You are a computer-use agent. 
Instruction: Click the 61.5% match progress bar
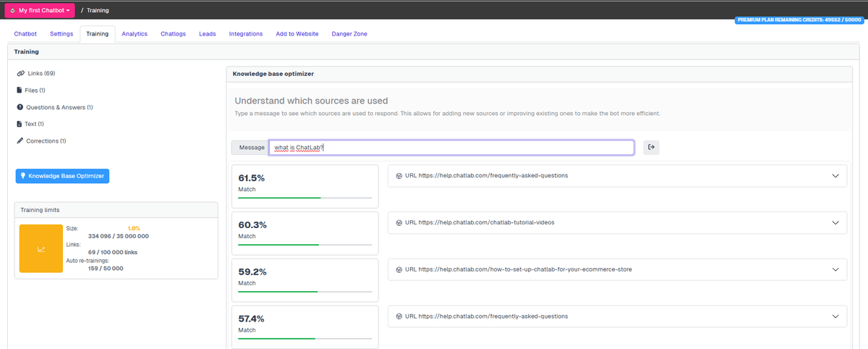[305, 197]
